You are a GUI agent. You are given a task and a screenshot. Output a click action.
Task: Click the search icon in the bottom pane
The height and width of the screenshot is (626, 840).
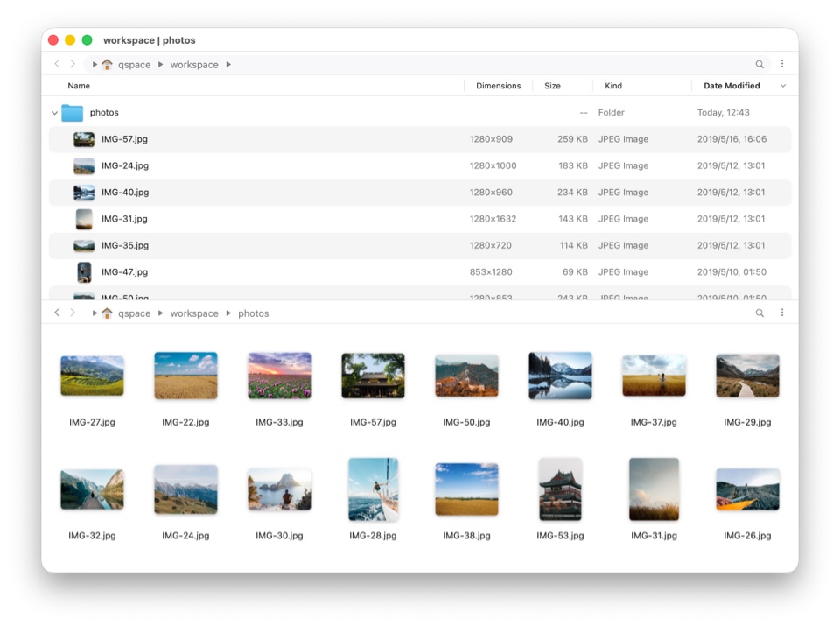(759, 313)
